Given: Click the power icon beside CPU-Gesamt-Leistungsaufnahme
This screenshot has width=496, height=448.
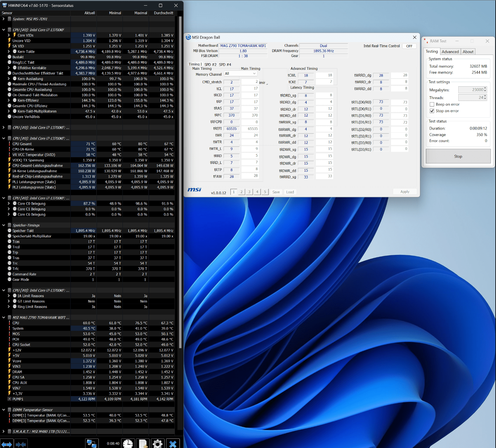Looking at the screenshot, I should point(9,165).
